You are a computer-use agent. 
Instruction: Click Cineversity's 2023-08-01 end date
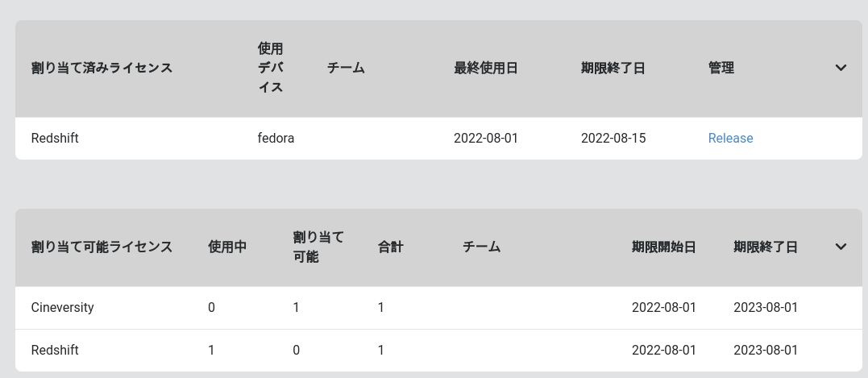pos(766,308)
